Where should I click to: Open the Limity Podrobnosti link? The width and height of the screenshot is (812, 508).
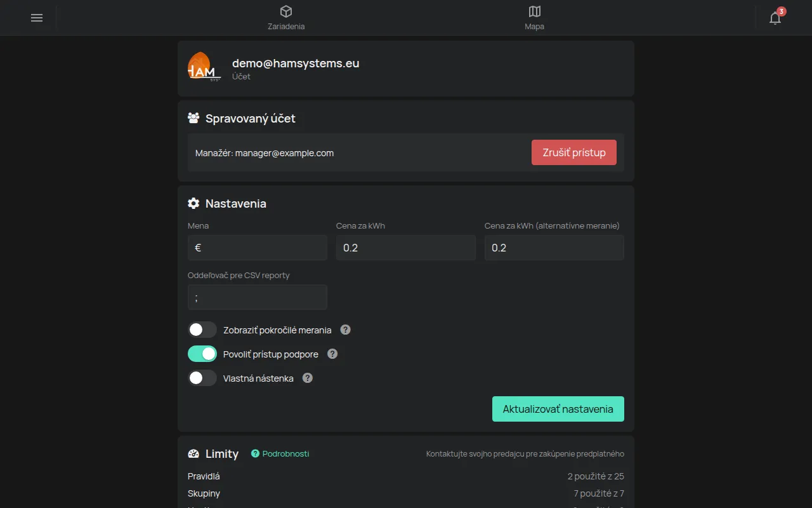[x=280, y=453]
